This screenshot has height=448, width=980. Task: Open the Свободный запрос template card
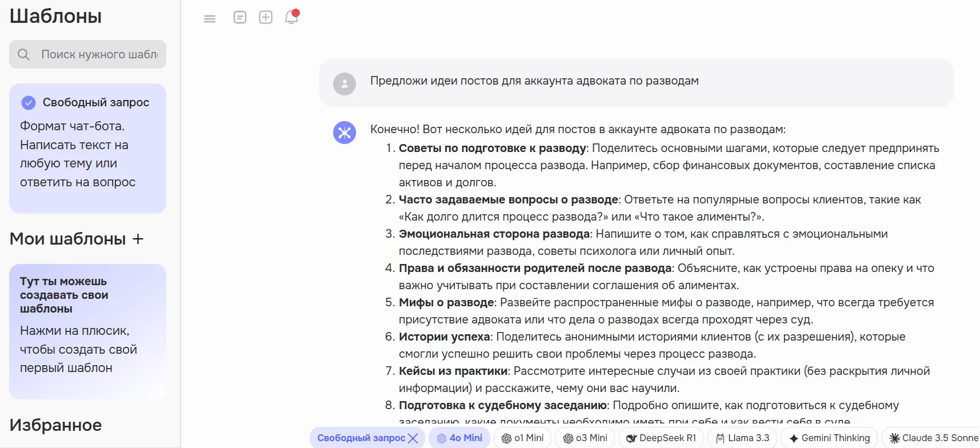87,149
